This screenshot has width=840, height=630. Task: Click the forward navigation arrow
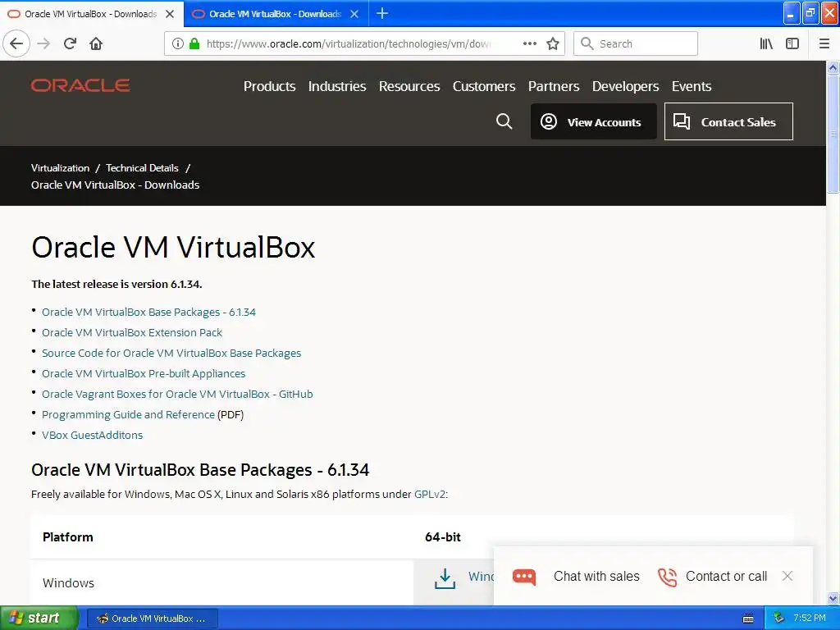43,43
